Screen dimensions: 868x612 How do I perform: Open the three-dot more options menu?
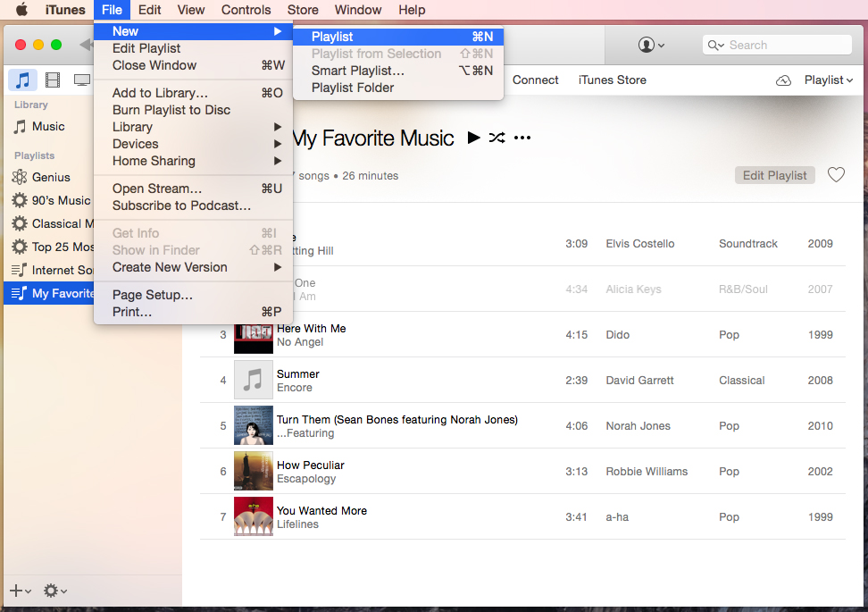pyautogui.click(x=523, y=138)
